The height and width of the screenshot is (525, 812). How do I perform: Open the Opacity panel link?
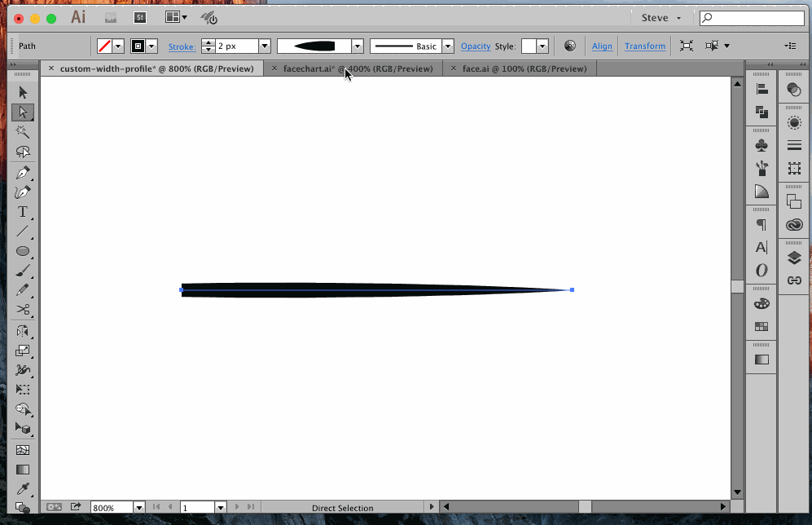(x=476, y=46)
